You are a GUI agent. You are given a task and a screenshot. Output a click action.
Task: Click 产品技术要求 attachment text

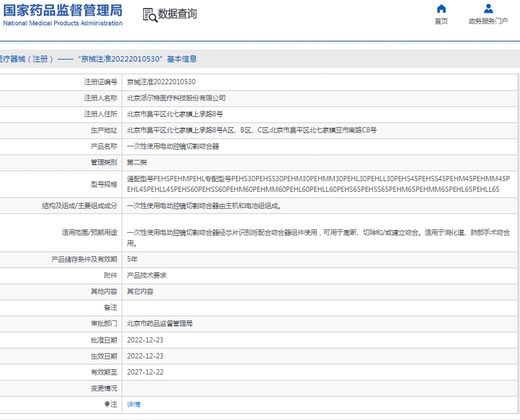146,276
